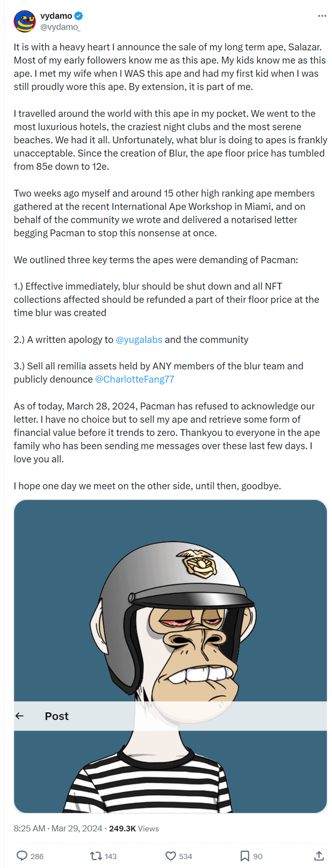332x868 pixels.
Task: Share the post with the upload icon
Action: click(319, 856)
